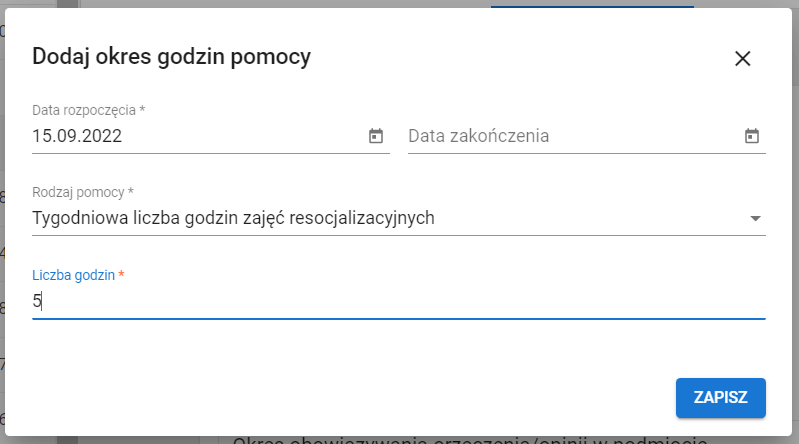Open the calendar picker for Data rozpoczęcia
799x444 pixels.
376,136
